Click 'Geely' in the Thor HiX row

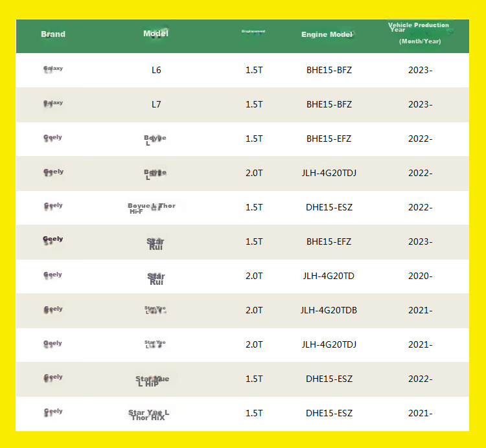click(x=53, y=412)
